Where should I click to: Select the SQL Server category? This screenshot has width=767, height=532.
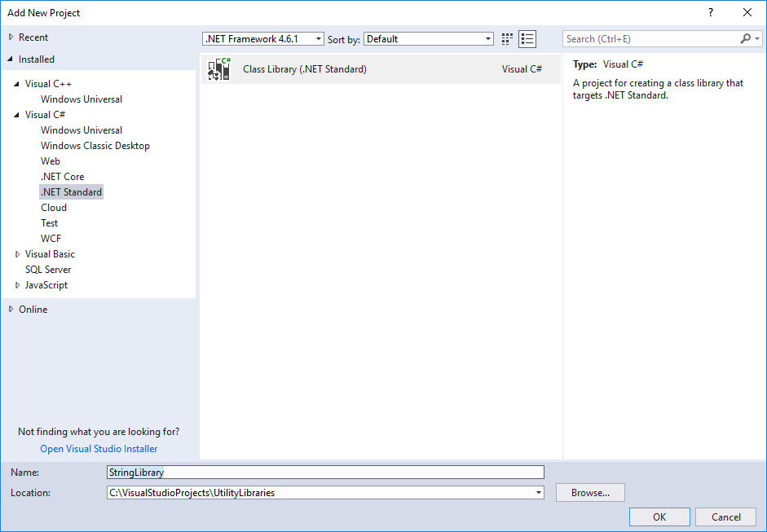point(47,269)
